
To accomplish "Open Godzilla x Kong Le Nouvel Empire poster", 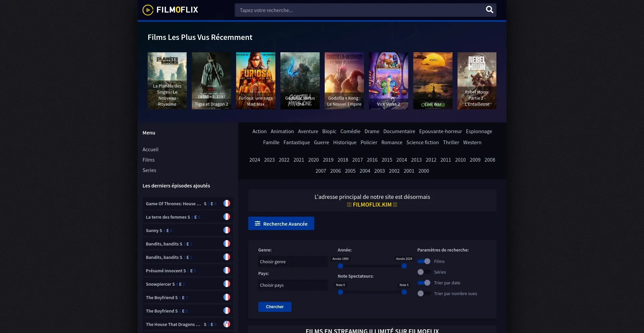I will [344, 80].
